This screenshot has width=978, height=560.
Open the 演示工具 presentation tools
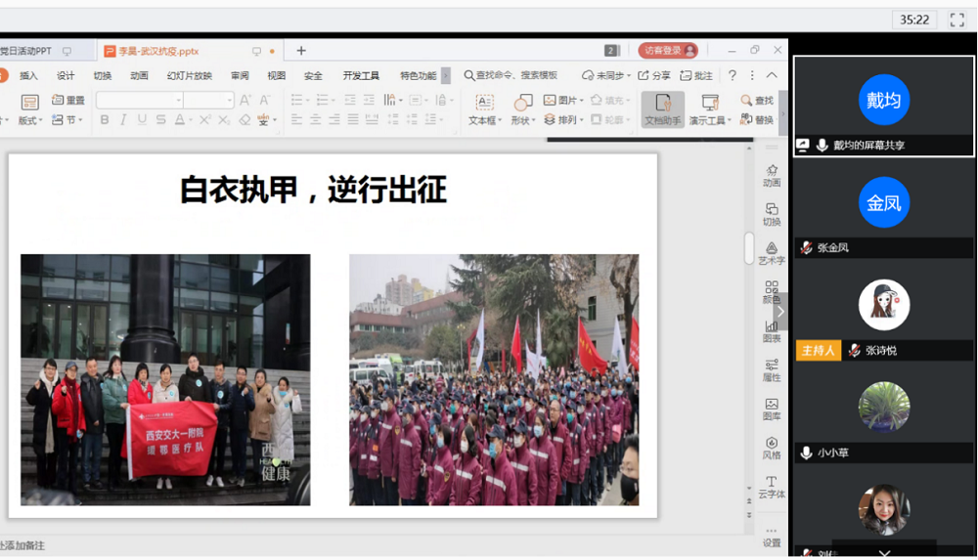(710, 109)
